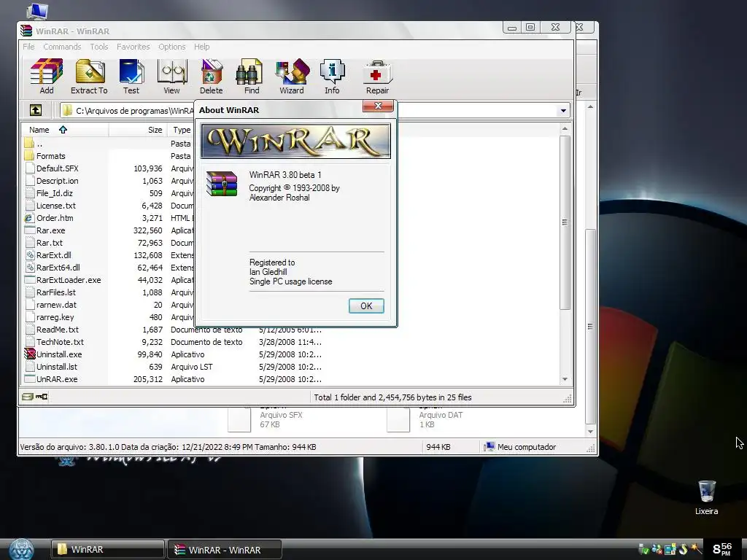The image size is (747, 560).
Task: Go up one folder level icon
Action: (36, 111)
